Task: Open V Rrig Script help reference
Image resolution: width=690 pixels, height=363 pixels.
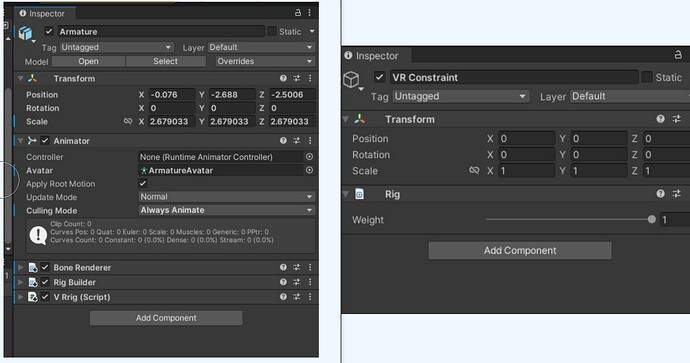Action: click(283, 297)
